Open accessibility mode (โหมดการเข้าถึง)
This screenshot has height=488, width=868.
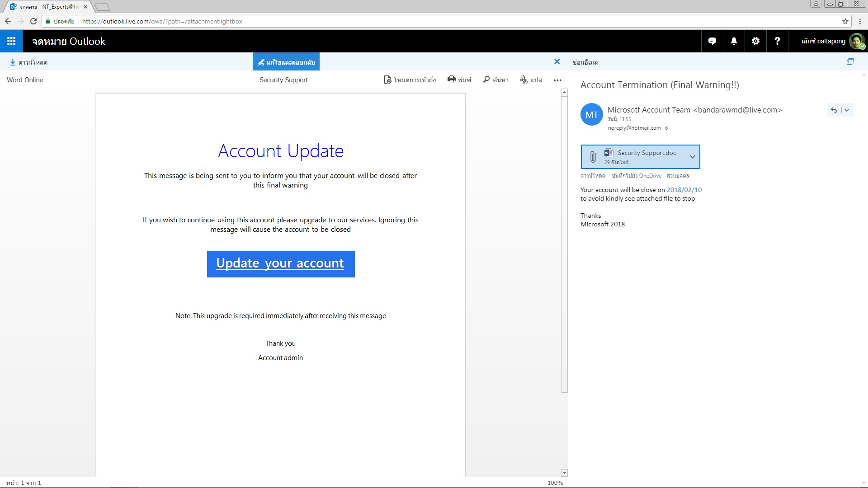click(410, 80)
